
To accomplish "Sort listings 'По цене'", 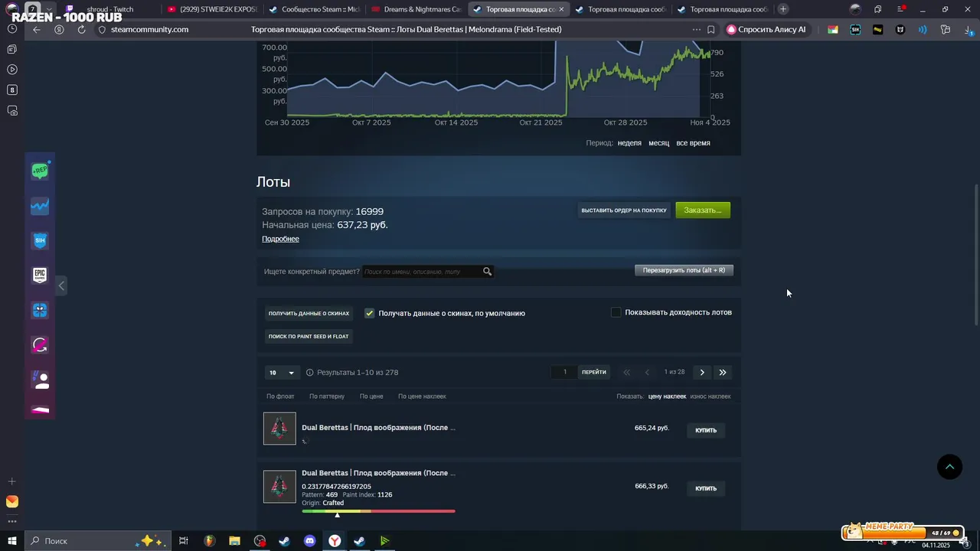I will click(x=371, y=396).
